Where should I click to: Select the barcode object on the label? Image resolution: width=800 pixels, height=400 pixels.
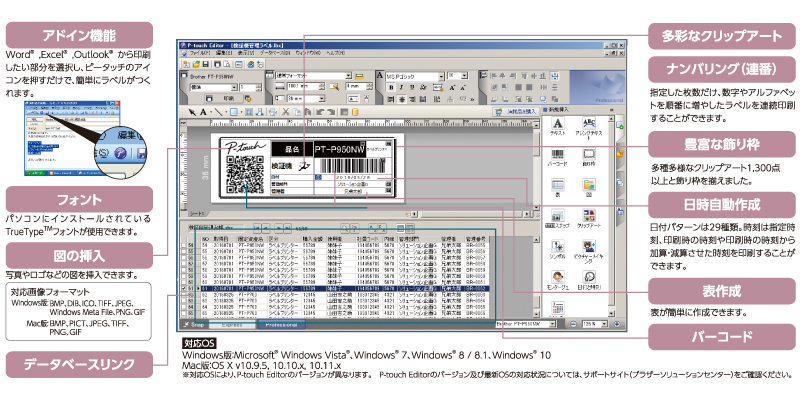pyautogui.click(x=352, y=165)
